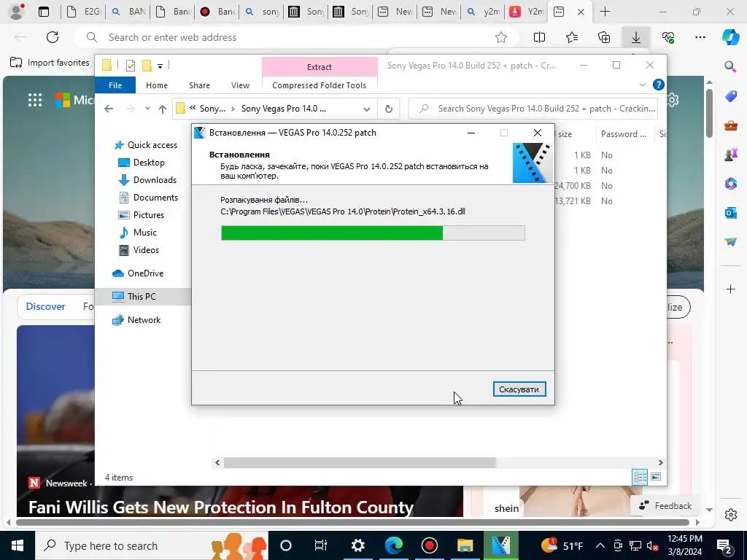Click the Password column header
This screenshot has width=747, height=560.
coord(624,134)
